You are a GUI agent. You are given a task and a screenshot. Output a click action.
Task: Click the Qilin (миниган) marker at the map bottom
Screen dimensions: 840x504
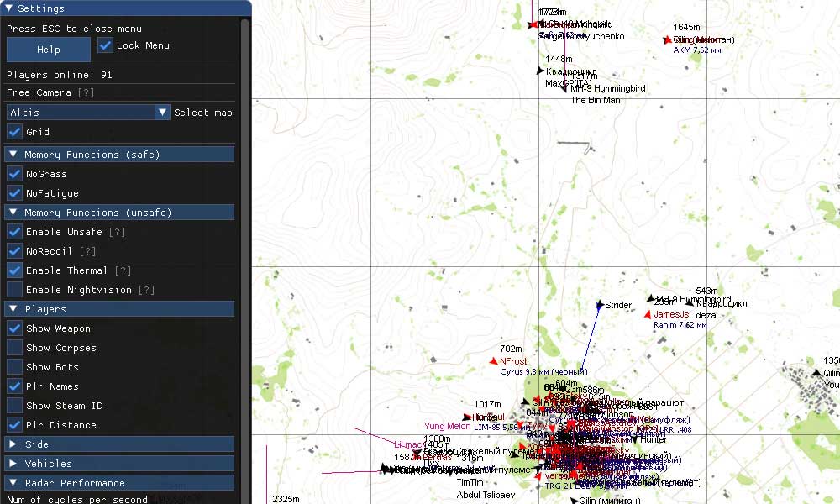[574, 501]
